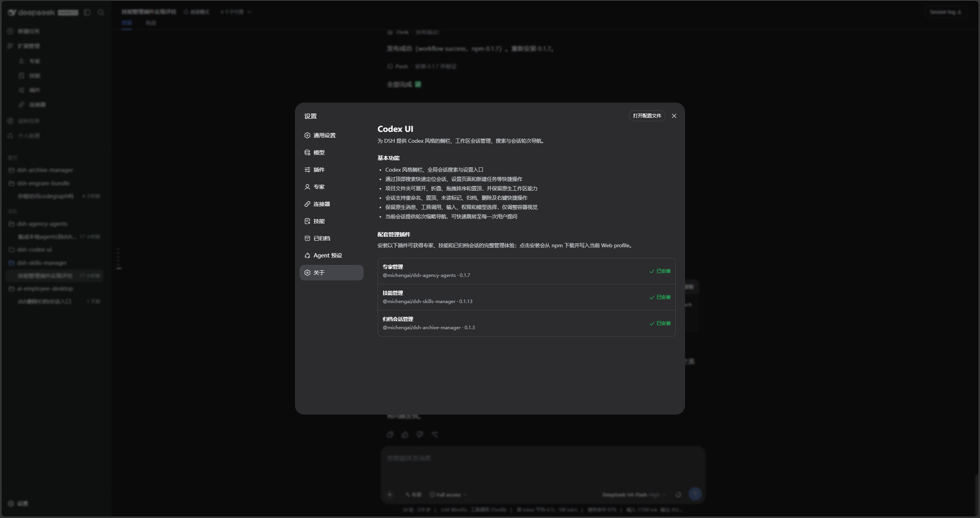
Task: Click the thumbs-up icon under the reply
Action: pos(405,435)
